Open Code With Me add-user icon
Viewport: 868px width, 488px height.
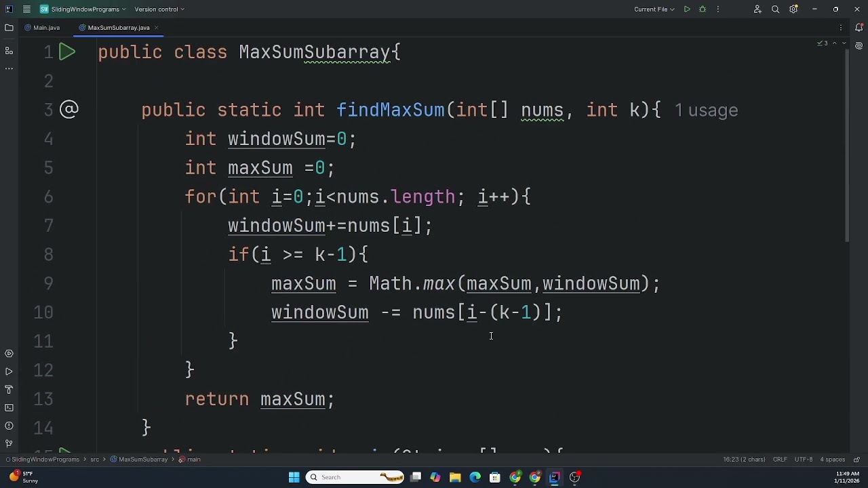[x=757, y=9]
